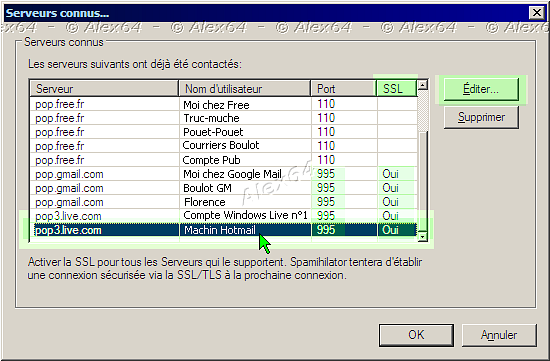The image size is (550, 361).
Task: Confirm with the OK button
Action: [x=416, y=335]
